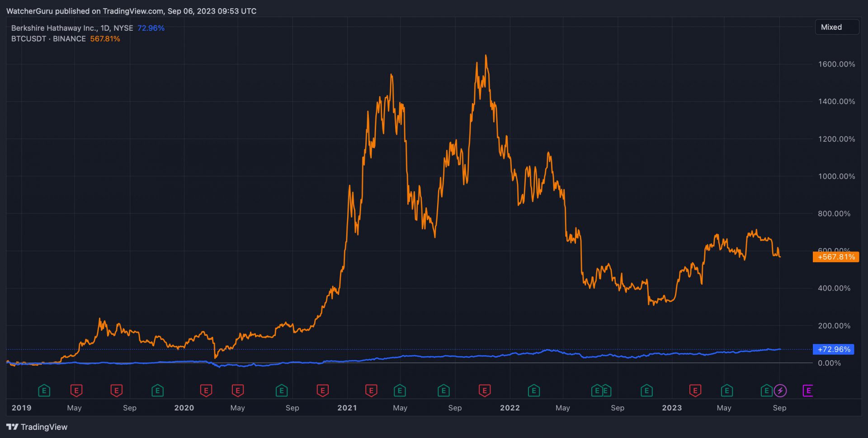Select the red earnings marker just before 2022
Viewport: 868px width, 438px height.
click(x=485, y=391)
